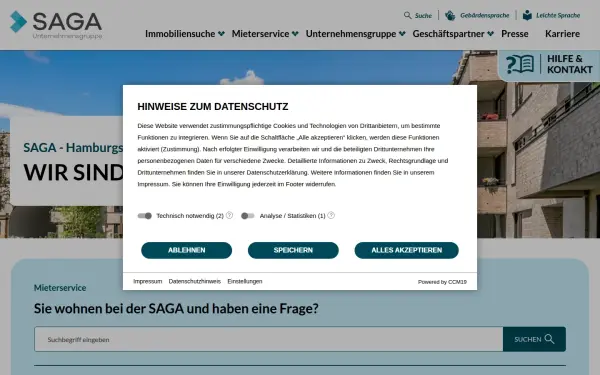Click the 'WIR SIND' hero headline
This screenshot has height=375, width=600.
73,172
